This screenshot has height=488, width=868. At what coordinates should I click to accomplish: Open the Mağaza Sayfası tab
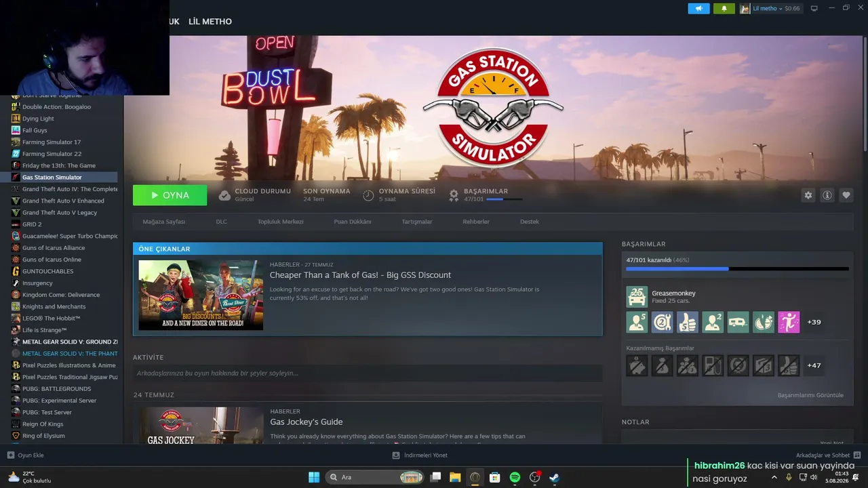164,222
